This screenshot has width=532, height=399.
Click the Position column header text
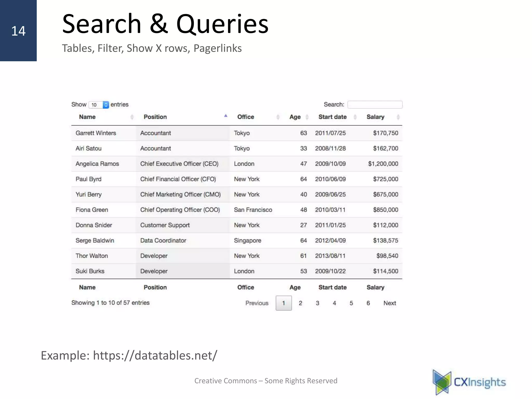[155, 117]
